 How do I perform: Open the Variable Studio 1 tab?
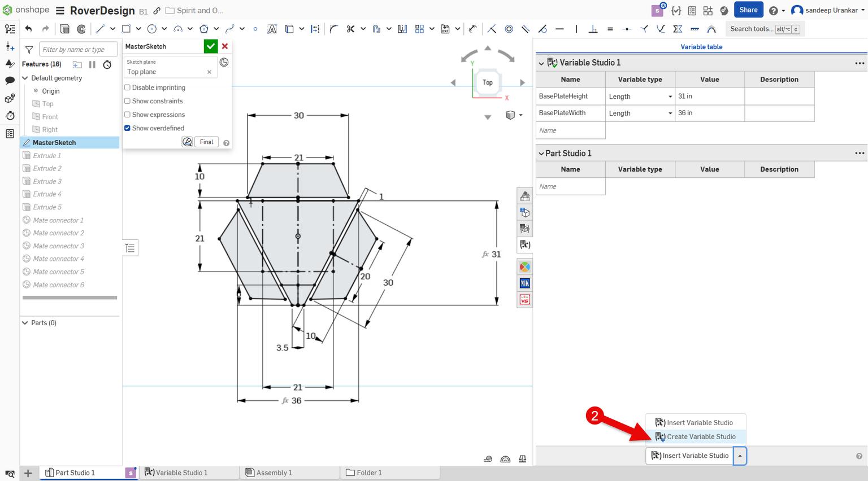click(181, 473)
